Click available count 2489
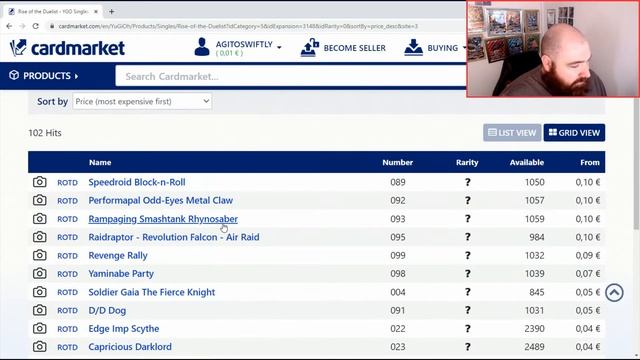The height and width of the screenshot is (360, 640). click(x=534, y=347)
